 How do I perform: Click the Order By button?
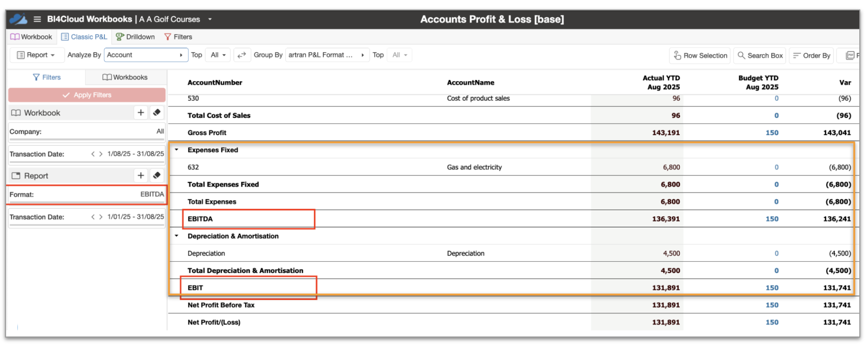(x=811, y=55)
